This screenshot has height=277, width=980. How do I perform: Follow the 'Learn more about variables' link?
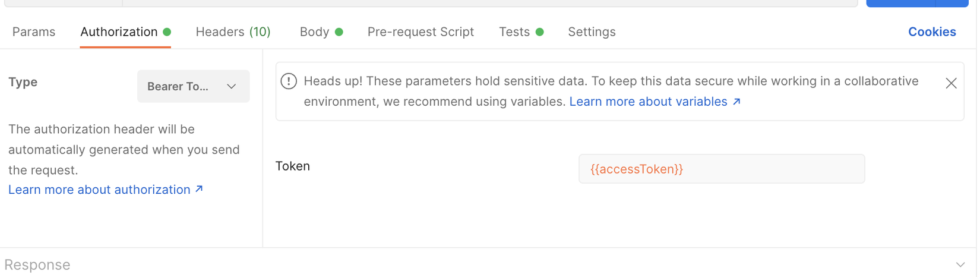coord(648,102)
